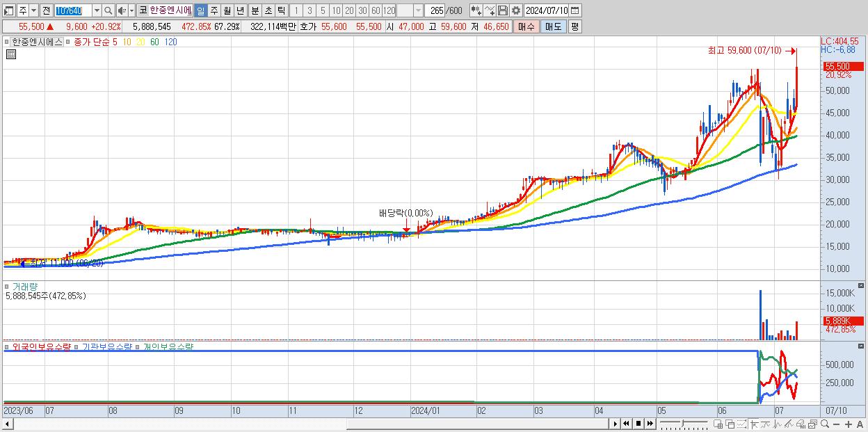Click the 외국인보유수량 legend label
The width and height of the screenshot is (868, 432).
[x=41, y=346]
